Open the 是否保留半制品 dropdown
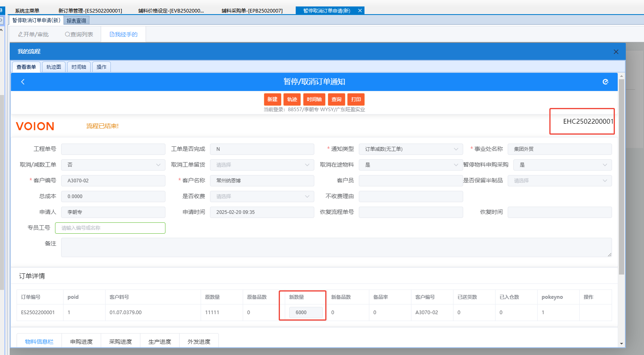 point(560,181)
